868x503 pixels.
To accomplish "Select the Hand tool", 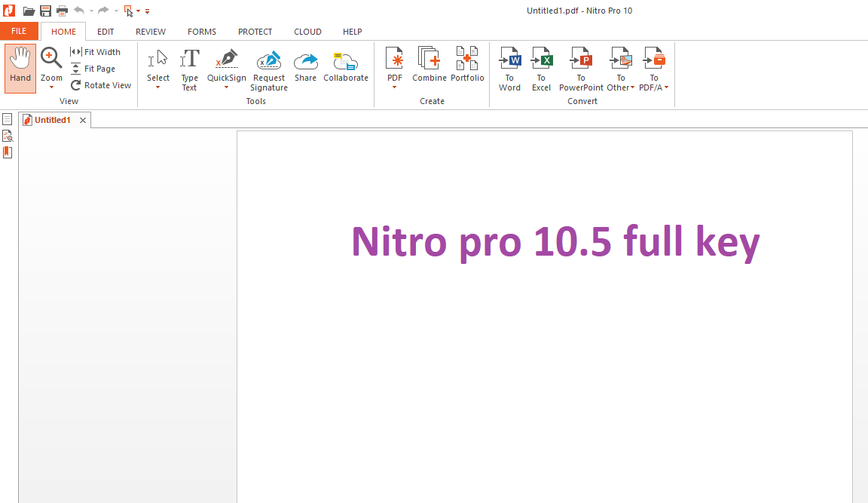I will (x=20, y=66).
